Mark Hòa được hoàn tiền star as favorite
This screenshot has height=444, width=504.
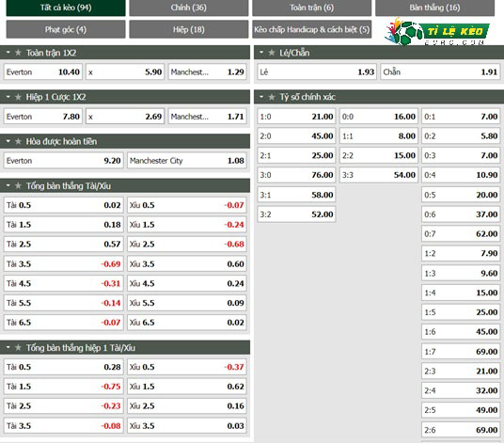tap(18, 141)
